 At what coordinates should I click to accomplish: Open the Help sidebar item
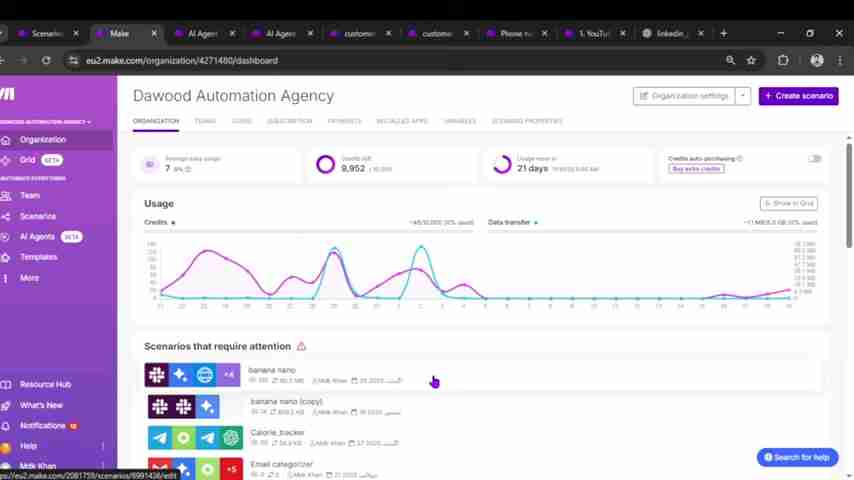click(x=28, y=446)
